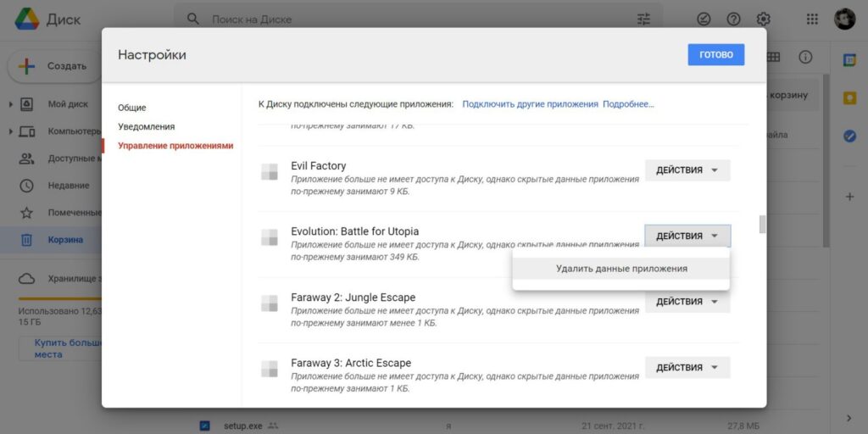Viewport: 868px width, 434px height.
Task: Click the ГОТОВО button
Action: [715, 55]
